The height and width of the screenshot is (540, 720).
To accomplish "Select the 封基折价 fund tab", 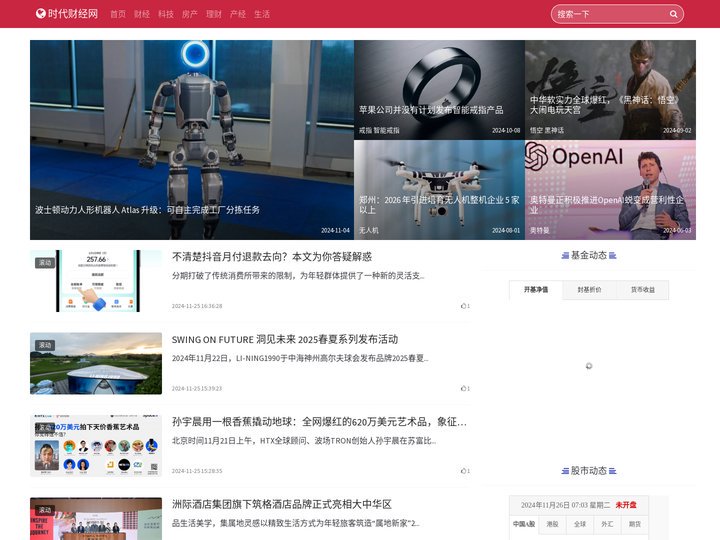I will (x=589, y=290).
